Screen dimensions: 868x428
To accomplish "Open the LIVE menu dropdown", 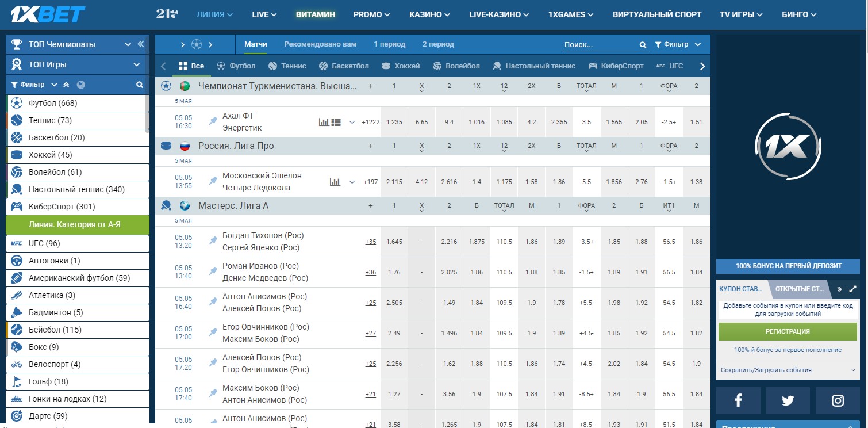I will click(264, 14).
